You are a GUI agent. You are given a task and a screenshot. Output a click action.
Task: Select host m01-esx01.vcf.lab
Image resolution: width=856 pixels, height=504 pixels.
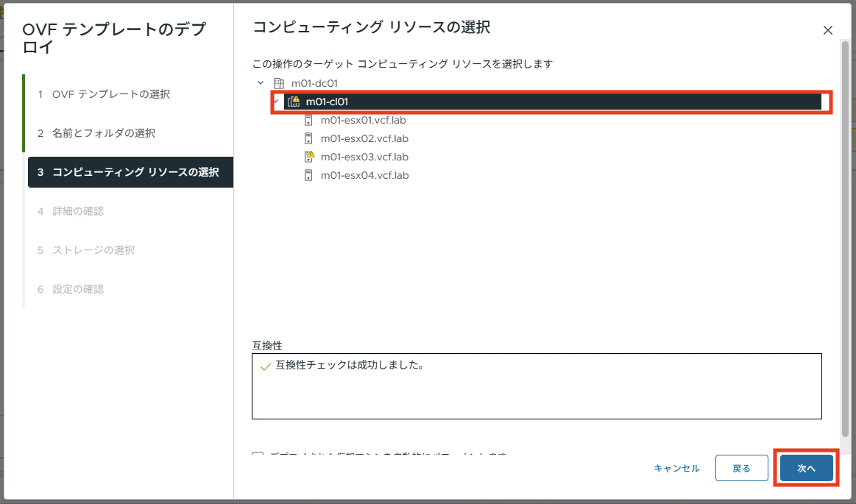coord(364,120)
